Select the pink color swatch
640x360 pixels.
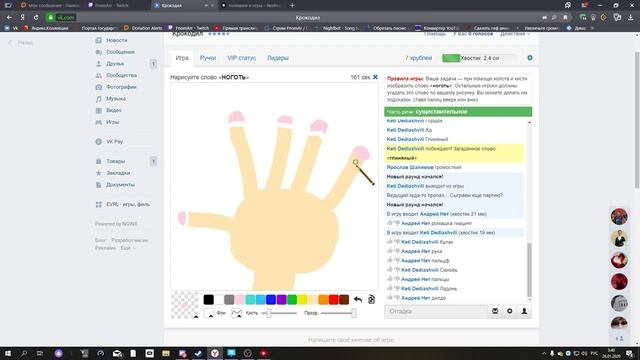tap(240, 300)
